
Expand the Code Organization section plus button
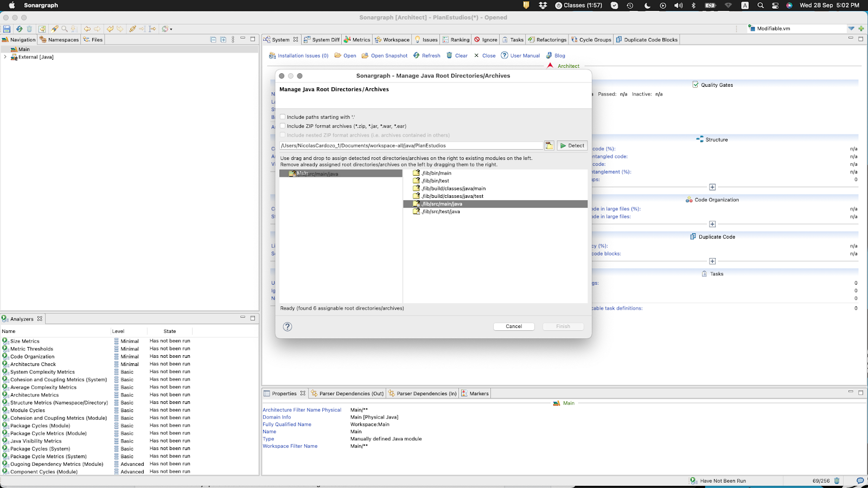point(712,224)
